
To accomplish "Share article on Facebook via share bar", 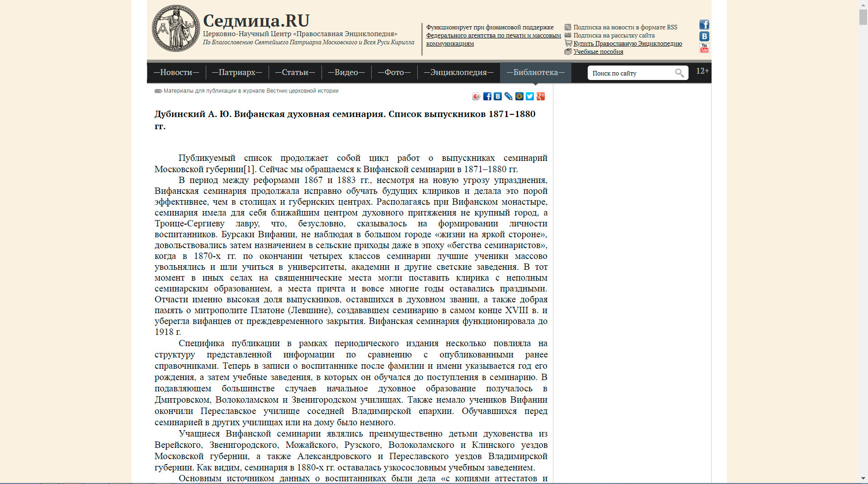I will coord(487,96).
